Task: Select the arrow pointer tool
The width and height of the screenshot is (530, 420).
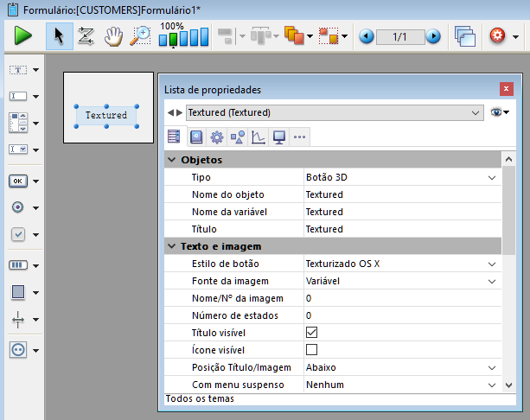Action: coord(59,36)
